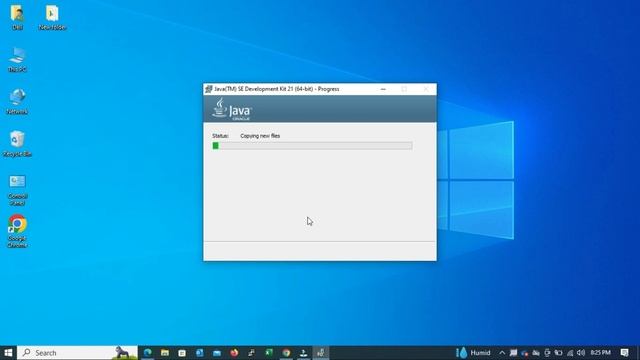Open the New folder desktop icon
The width and height of the screenshot is (640, 360).
(52, 18)
